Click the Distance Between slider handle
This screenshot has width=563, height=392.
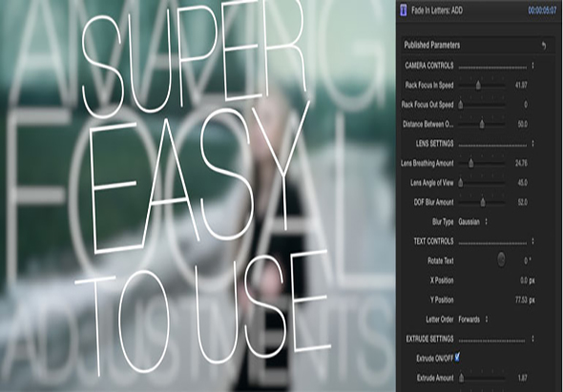(x=482, y=124)
